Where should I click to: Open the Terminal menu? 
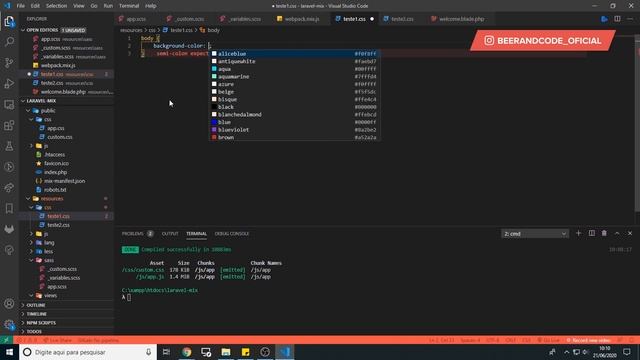click(x=129, y=6)
